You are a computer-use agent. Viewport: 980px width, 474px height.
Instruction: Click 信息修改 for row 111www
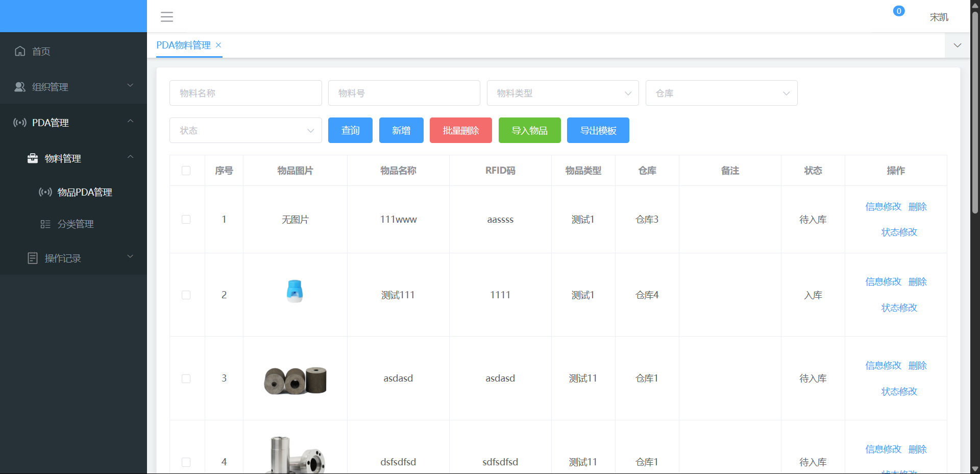pos(884,207)
